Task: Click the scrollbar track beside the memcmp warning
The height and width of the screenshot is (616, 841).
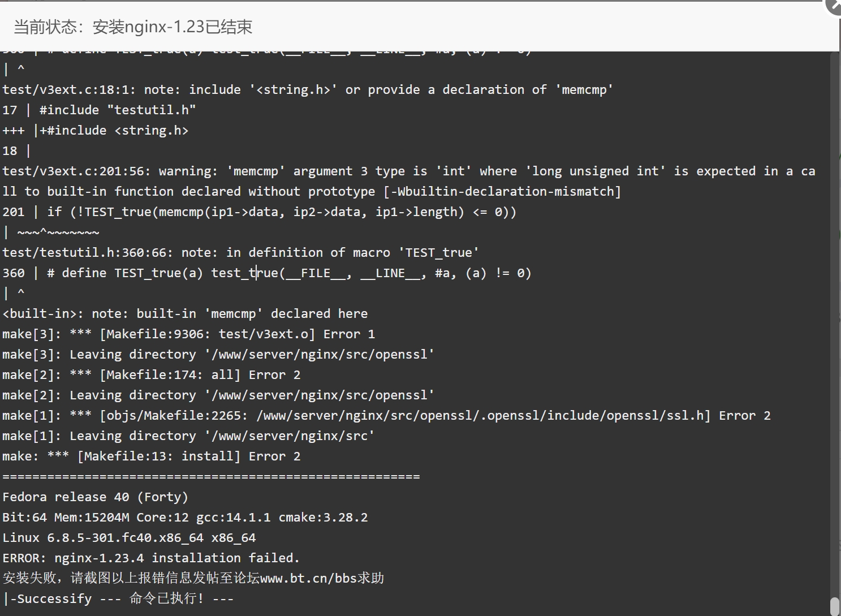Action: [835, 181]
